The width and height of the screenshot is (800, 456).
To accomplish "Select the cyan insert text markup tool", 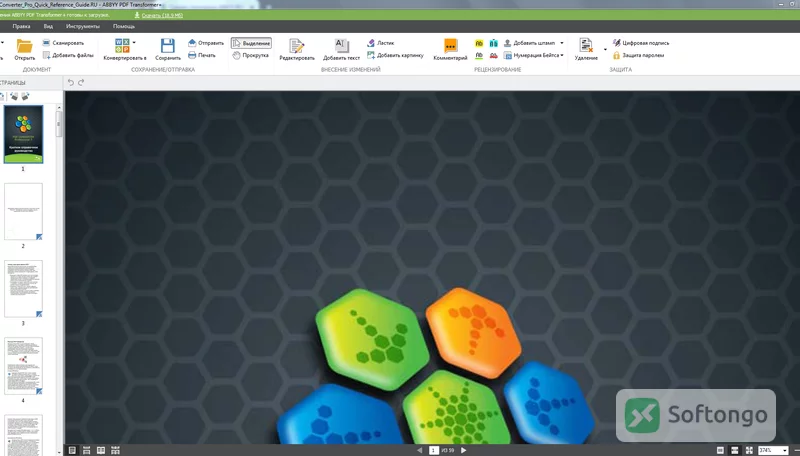I will click(493, 43).
